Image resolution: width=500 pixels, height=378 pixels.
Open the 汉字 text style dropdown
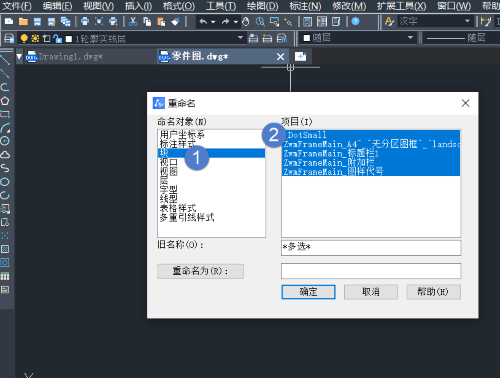467,21
